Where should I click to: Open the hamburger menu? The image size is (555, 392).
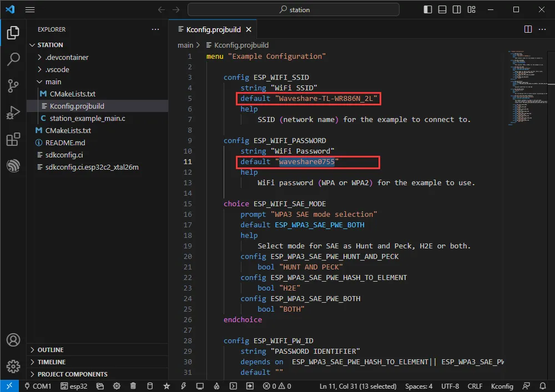30,9
